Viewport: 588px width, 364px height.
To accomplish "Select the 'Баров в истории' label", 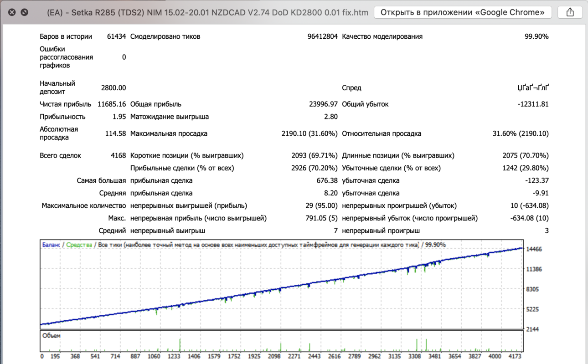I will point(66,36).
